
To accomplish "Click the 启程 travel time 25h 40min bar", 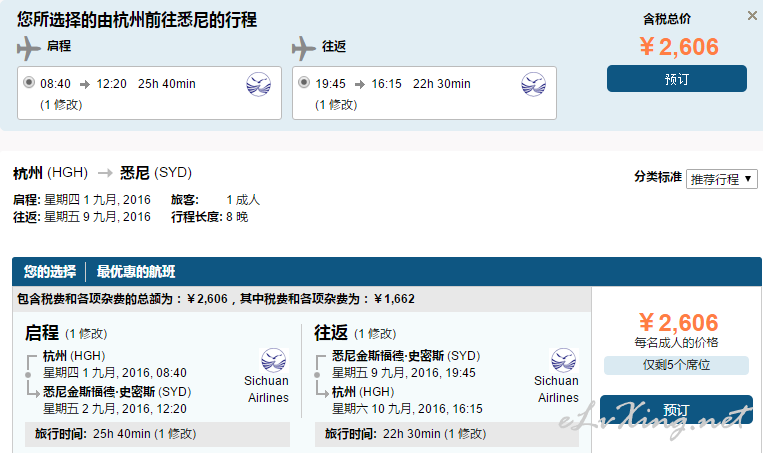I will click(x=157, y=434).
